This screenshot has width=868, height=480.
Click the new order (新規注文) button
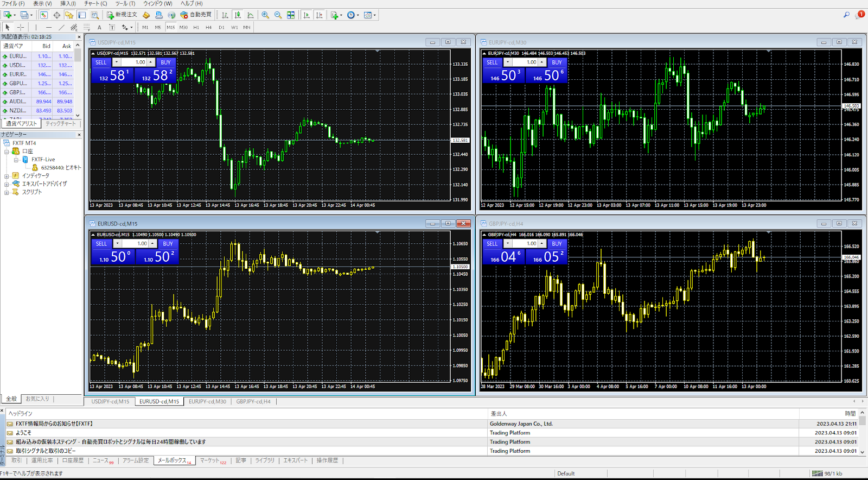[122, 15]
